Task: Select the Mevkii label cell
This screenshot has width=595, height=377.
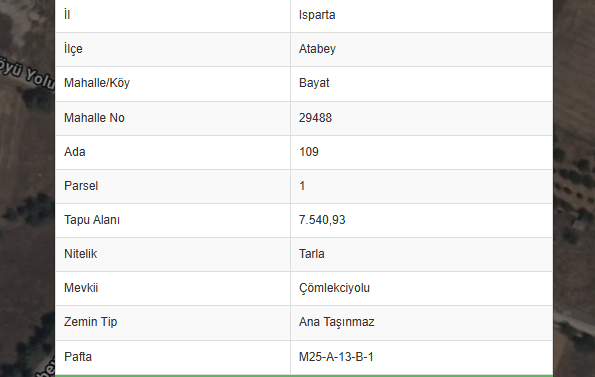Action: pyautogui.click(x=173, y=288)
